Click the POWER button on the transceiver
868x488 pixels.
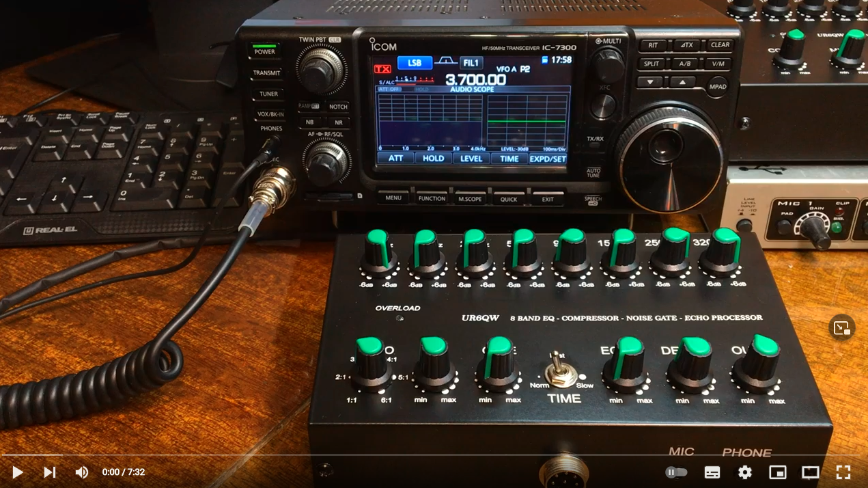pos(264,51)
